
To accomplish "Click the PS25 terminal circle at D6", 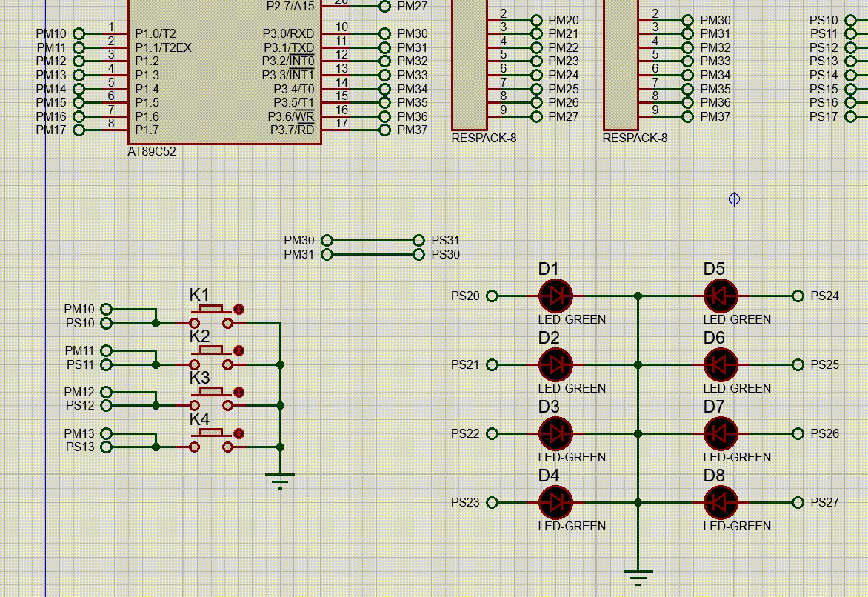I will point(798,365).
